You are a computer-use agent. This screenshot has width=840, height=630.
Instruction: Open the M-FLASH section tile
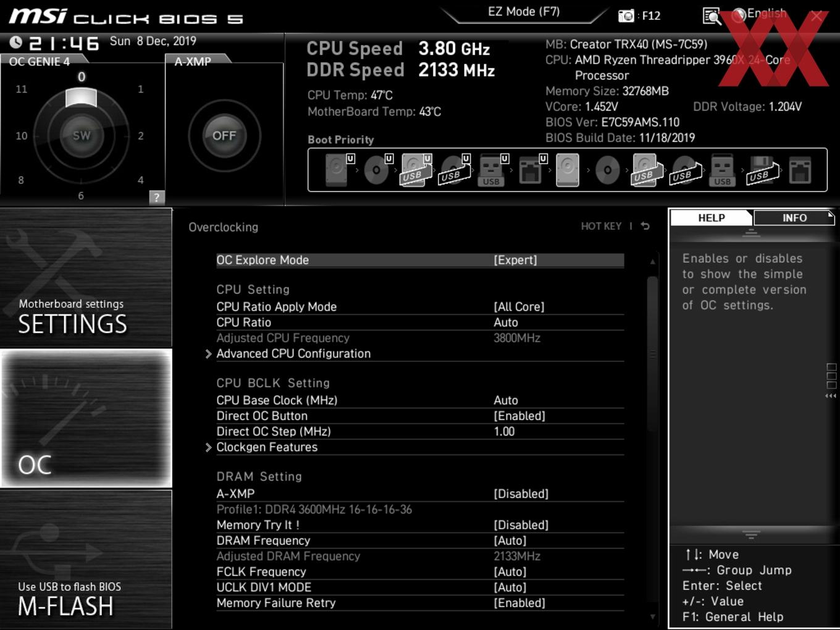point(86,560)
